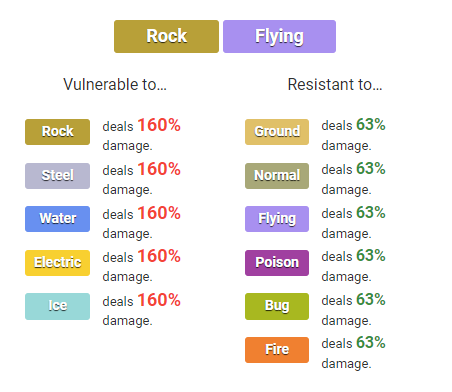Click the 160% value beside Water
452x392 pixels.
coord(159,213)
